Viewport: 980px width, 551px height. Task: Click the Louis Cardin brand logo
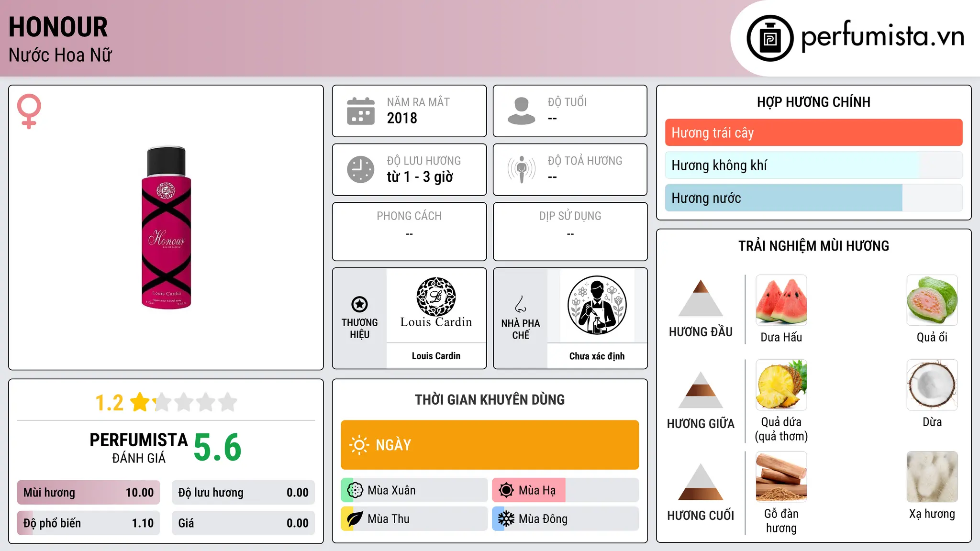click(436, 303)
